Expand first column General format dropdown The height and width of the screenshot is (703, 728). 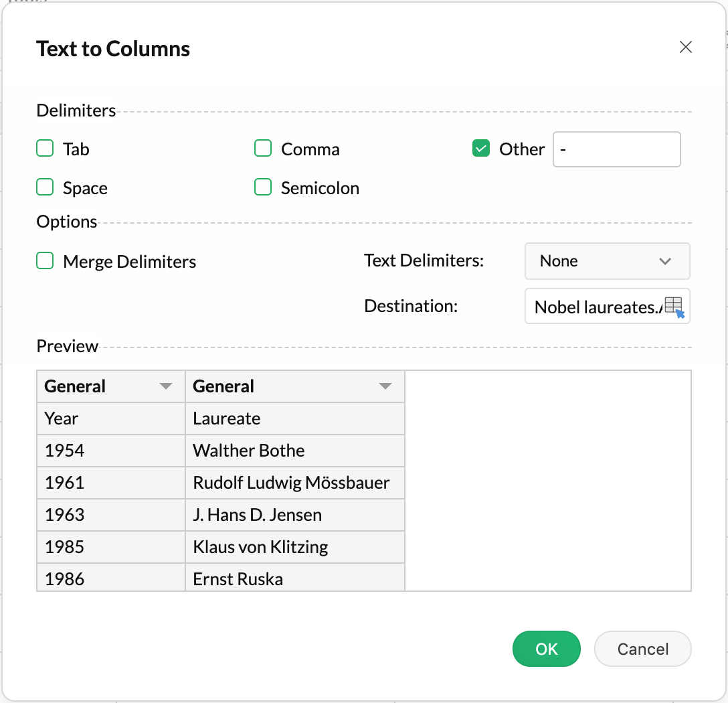coord(166,386)
